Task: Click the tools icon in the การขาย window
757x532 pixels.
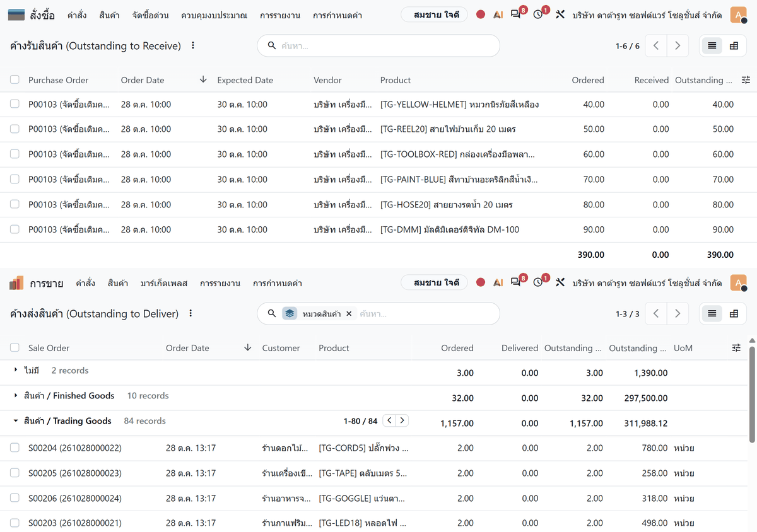Action: pyautogui.click(x=560, y=282)
